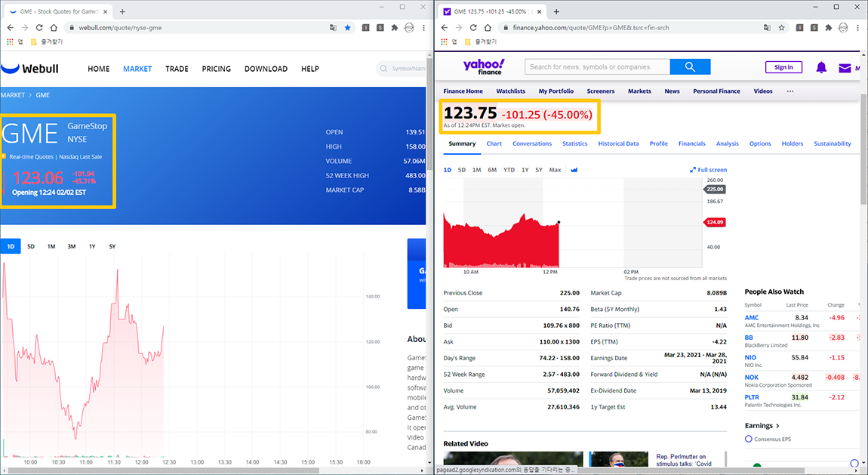
Task: Select the Webull 5D chart range
Action: point(31,246)
